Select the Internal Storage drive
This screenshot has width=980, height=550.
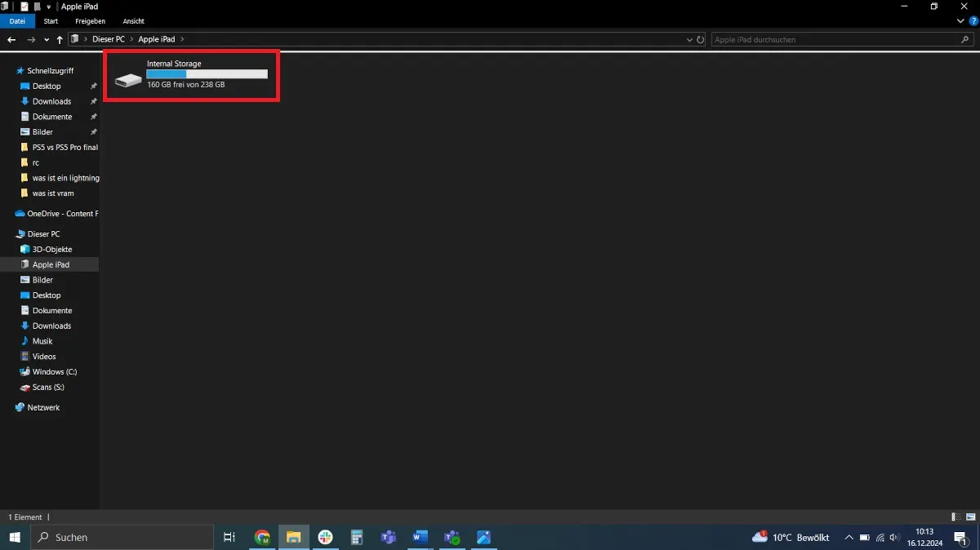click(192, 74)
